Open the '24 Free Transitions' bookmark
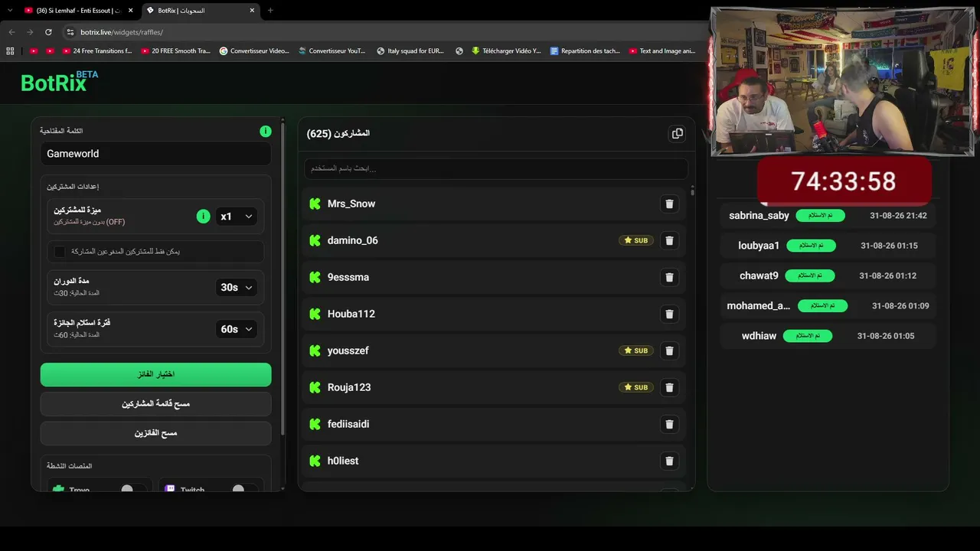 tap(96, 51)
